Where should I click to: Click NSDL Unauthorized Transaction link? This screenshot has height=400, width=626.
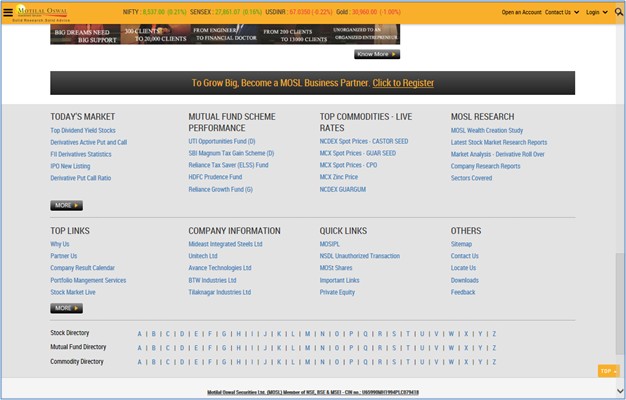tap(359, 256)
